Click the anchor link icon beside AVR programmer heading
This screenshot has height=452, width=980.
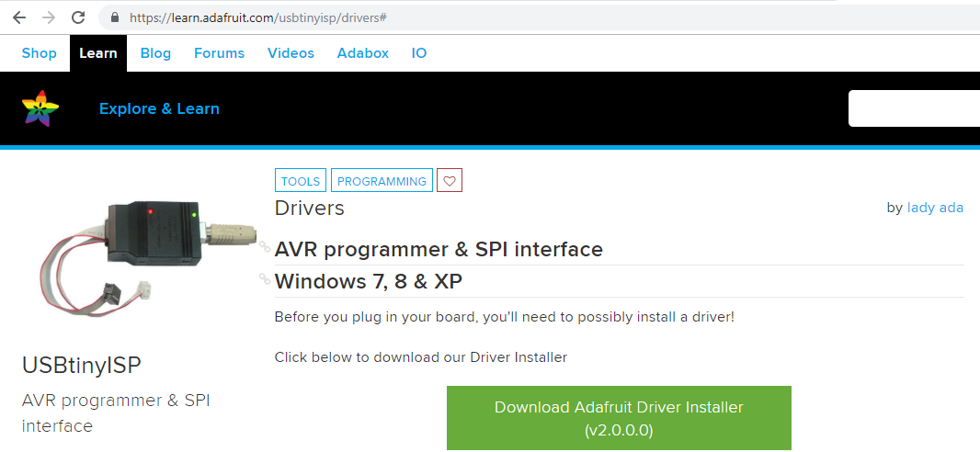pyautogui.click(x=265, y=246)
